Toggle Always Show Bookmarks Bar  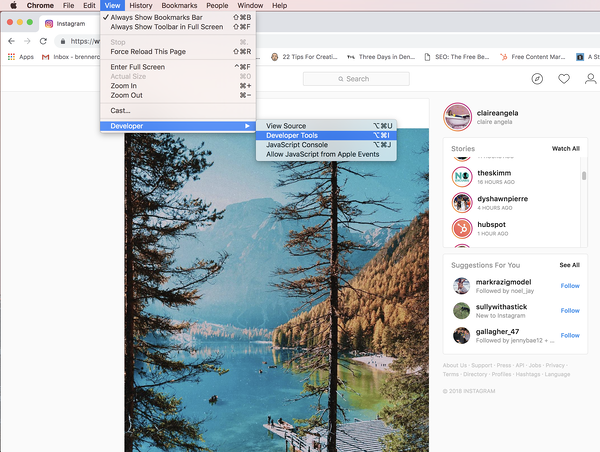click(167, 18)
